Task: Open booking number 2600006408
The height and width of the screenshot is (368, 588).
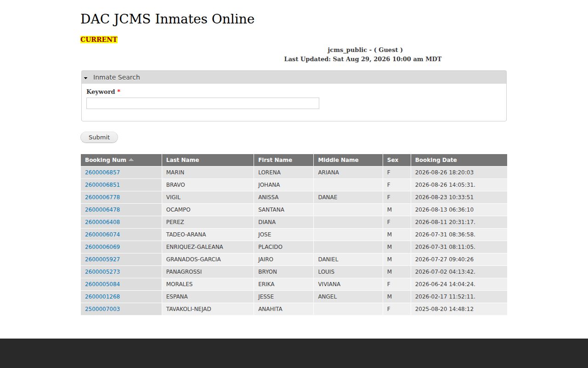Action: click(102, 222)
